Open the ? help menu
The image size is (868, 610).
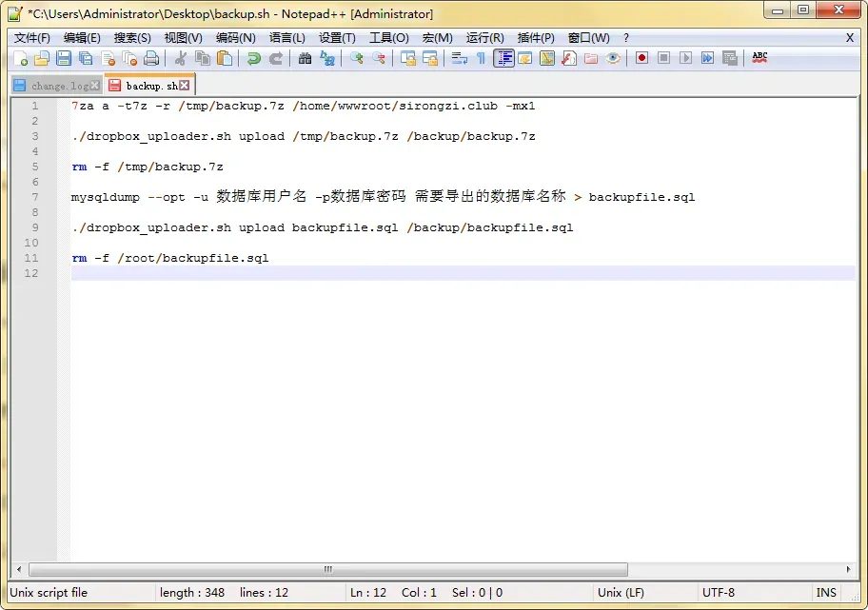tap(626, 38)
